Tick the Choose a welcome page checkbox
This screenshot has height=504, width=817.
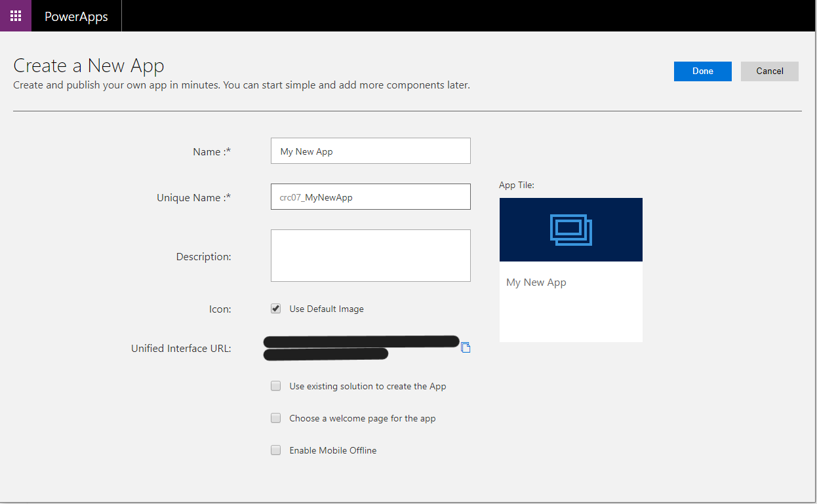pyautogui.click(x=276, y=418)
